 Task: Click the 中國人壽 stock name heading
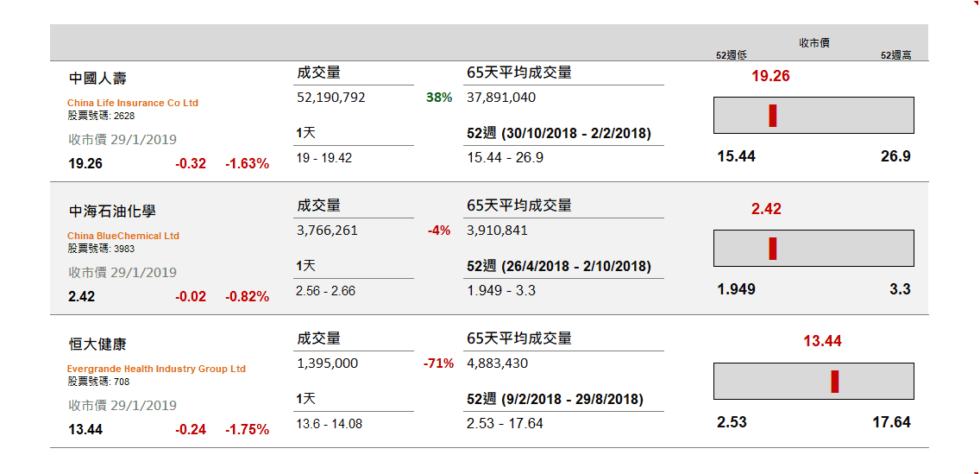click(97, 79)
